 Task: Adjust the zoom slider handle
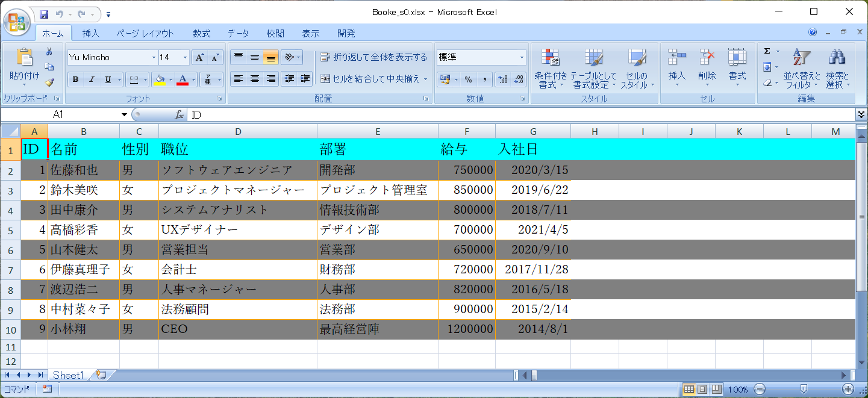pos(803,390)
